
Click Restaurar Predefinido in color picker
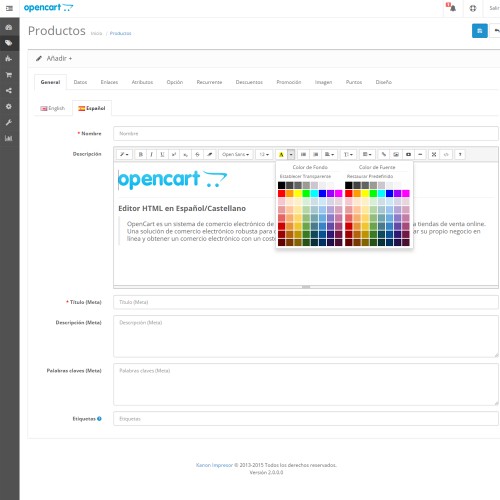pos(370,176)
